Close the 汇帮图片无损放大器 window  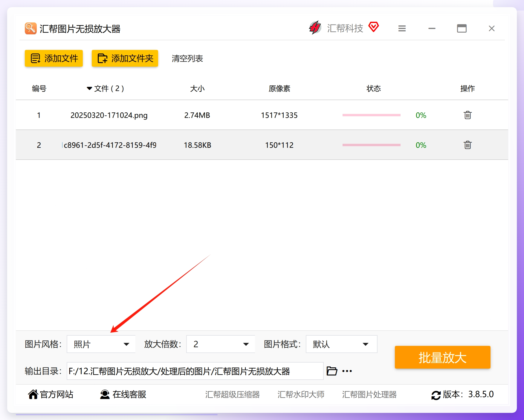(x=492, y=28)
